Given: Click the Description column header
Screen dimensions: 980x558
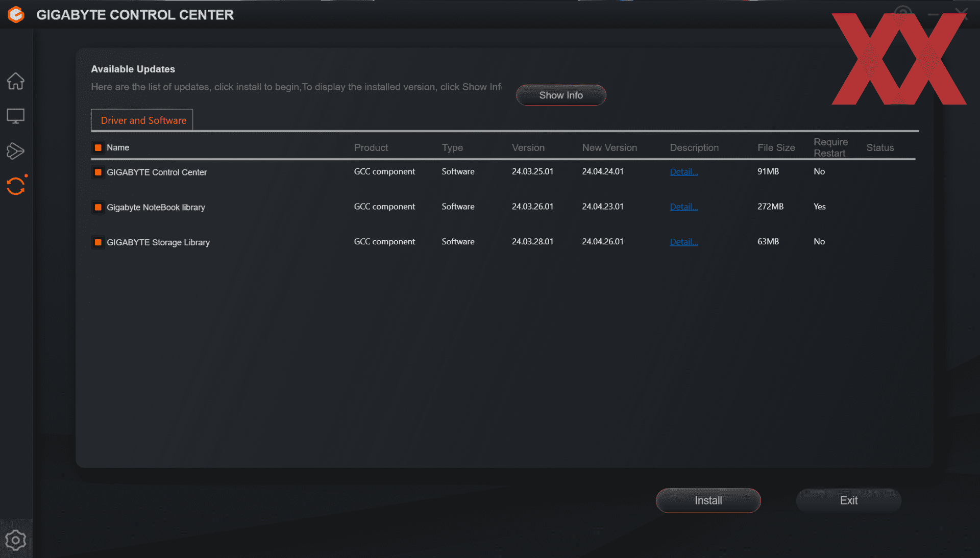Looking at the screenshot, I should pos(694,148).
